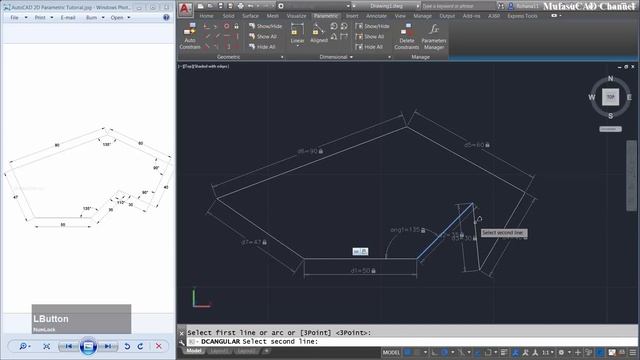Click the d1=50 dimensional constraint label
The image size is (640, 360).
pyautogui.click(x=363, y=271)
